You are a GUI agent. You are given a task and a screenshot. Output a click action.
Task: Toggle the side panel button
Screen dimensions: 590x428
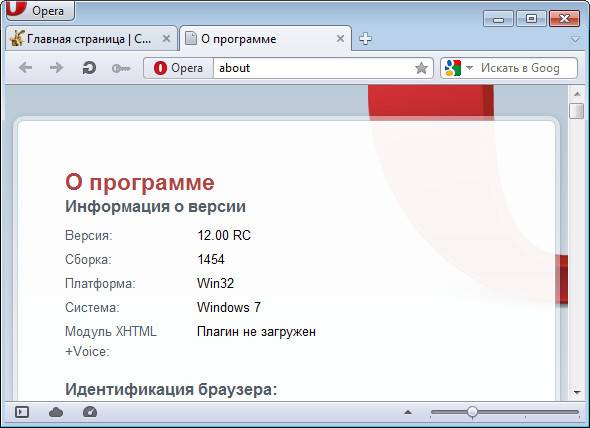pos(22,412)
